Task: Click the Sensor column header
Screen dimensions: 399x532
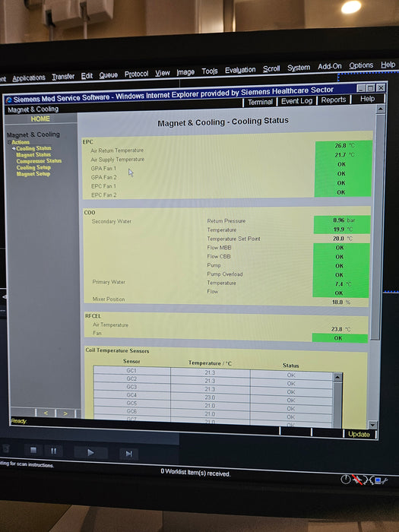Action: [131, 361]
